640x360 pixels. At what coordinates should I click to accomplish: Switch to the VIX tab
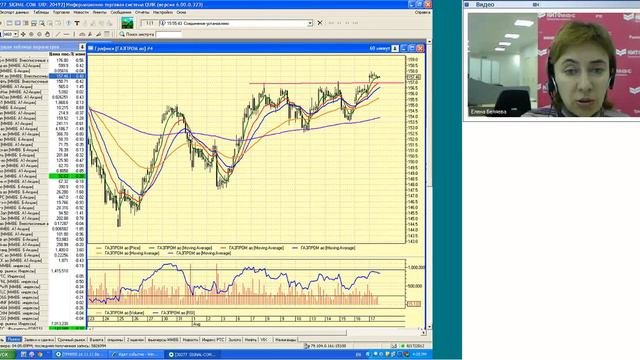[x=264, y=340]
